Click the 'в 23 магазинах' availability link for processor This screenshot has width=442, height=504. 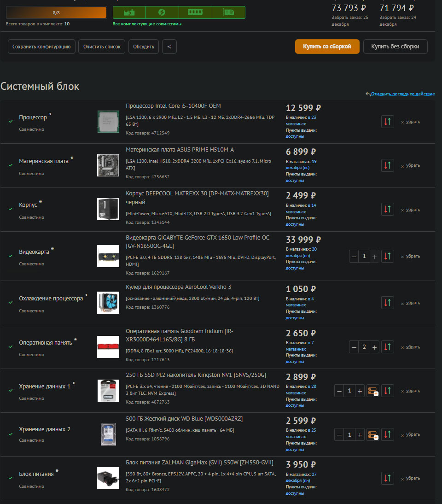click(301, 121)
